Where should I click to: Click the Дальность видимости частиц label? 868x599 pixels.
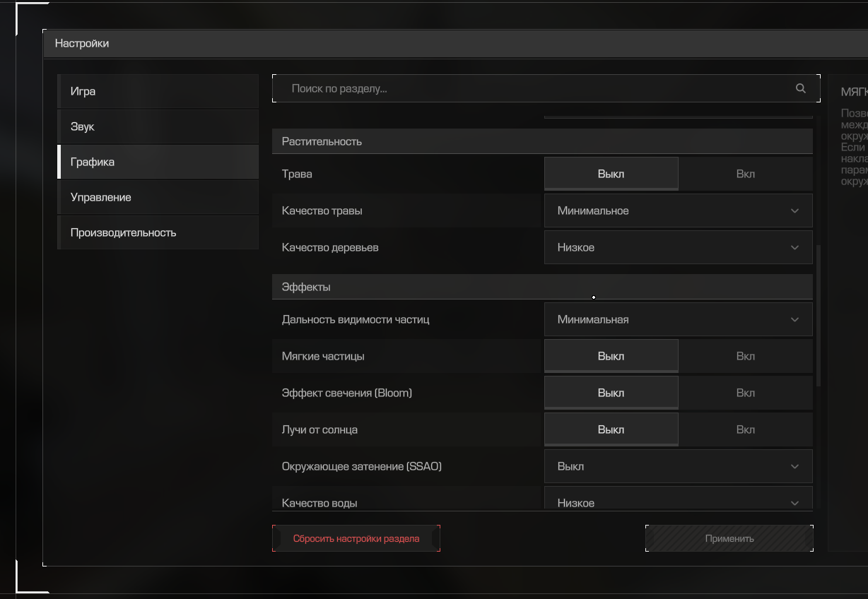(356, 319)
